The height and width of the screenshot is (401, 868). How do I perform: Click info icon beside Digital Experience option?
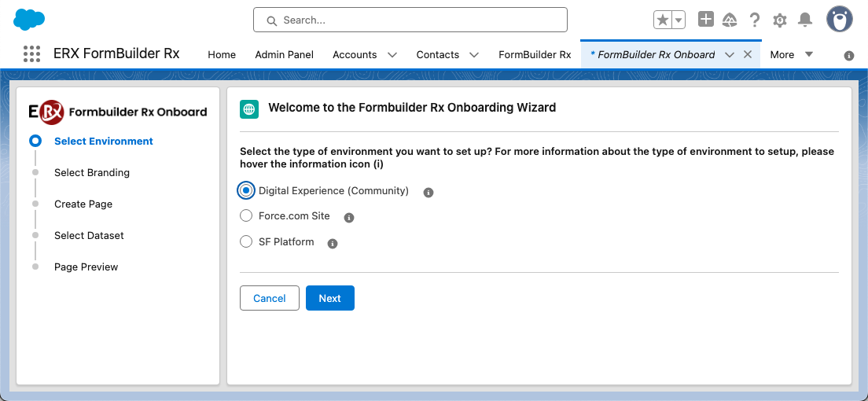tap(428, 192)
